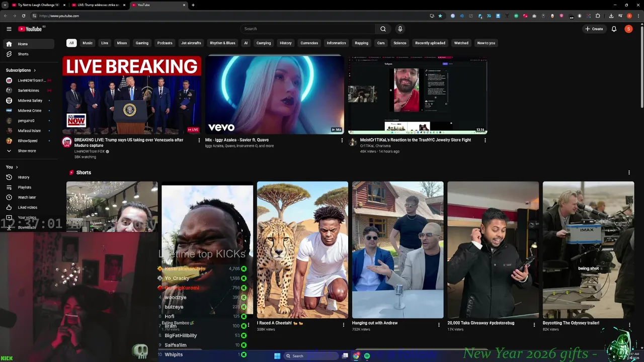Open the Shorts shelf options menu
Screen dimensions: 644x362
click(x=629, y=172)
